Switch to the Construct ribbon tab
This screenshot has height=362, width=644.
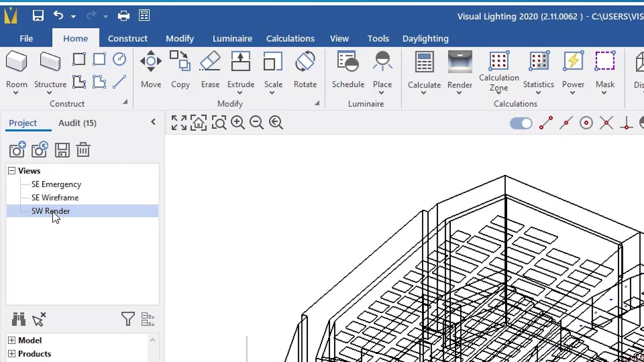(128, 38)
